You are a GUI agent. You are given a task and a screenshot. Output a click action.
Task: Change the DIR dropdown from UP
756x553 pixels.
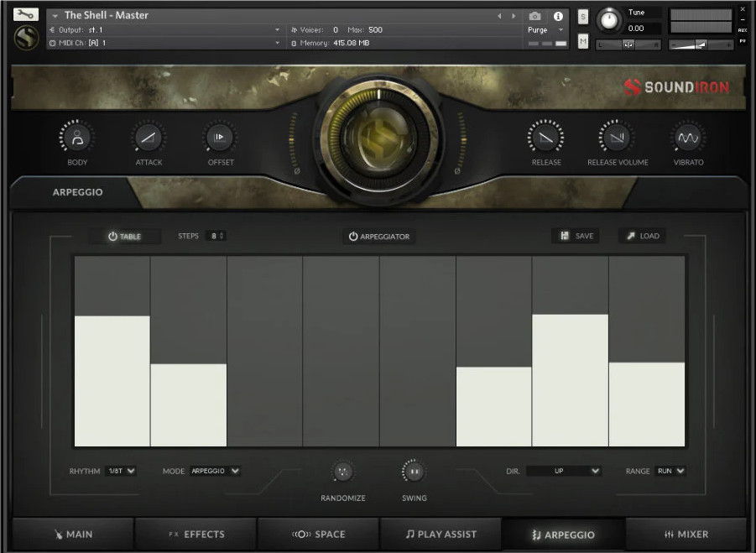pyautogui.click(x=564, y=471)
